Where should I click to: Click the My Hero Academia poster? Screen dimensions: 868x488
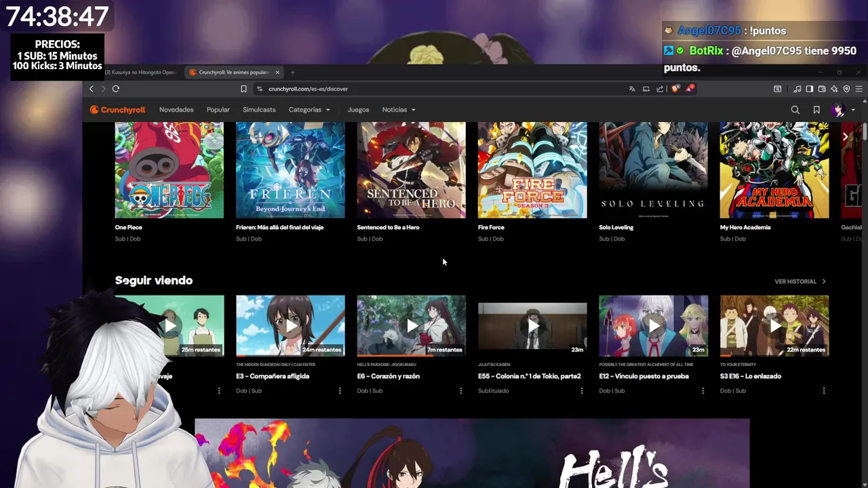pos(774,170)
